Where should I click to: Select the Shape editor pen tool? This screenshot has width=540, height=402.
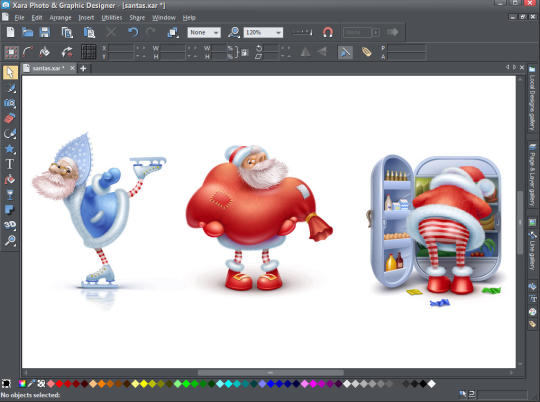point(10,133)
